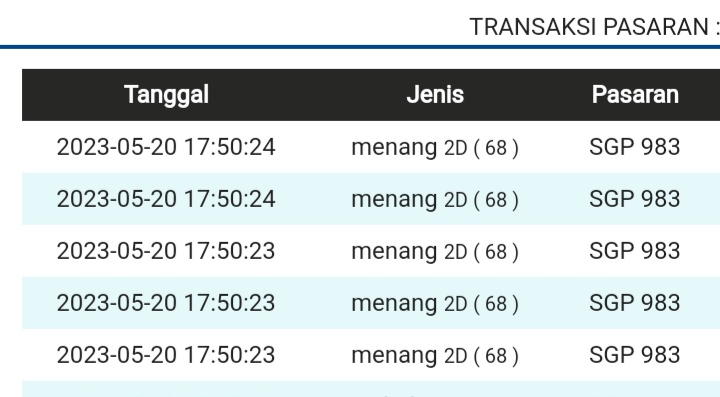Open SGP 983 in the fifth row
This screenshot has width=720, height=397.
coord(635,355)
